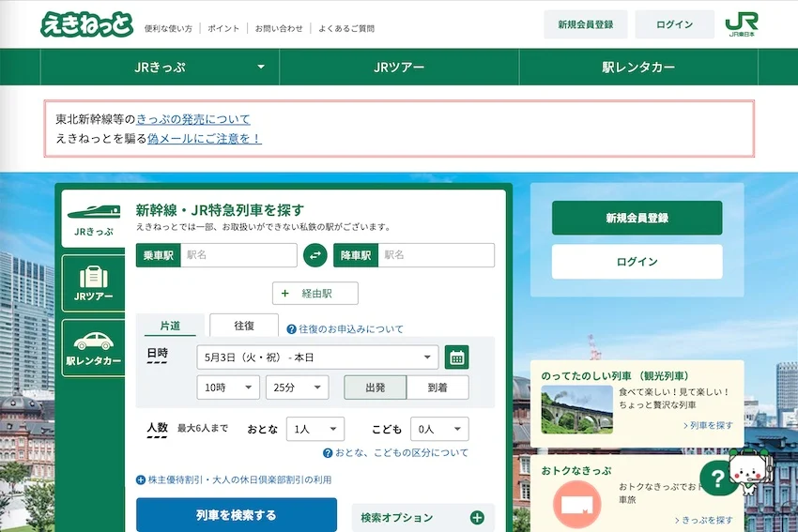Click the steam train thumbnail image
This screenshot has width=798, height=532.
point(577,409)
